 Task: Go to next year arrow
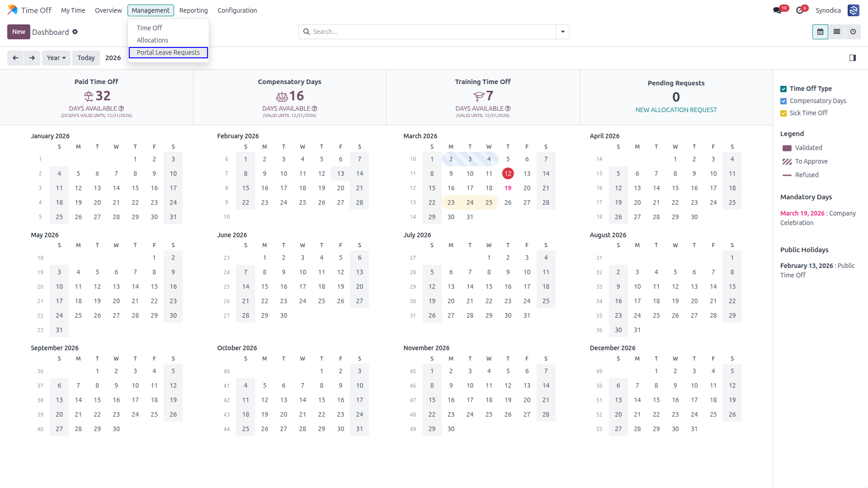32,58
